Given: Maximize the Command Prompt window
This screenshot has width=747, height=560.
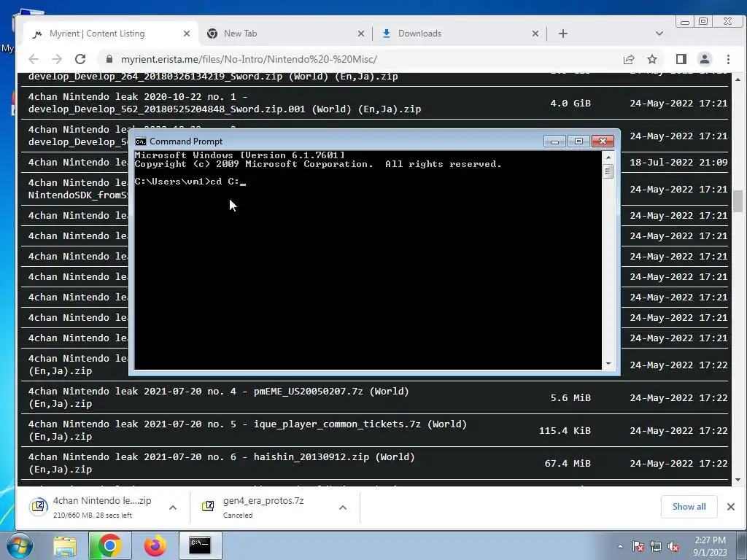Looking at the screenshot, I should coord(578,141).
